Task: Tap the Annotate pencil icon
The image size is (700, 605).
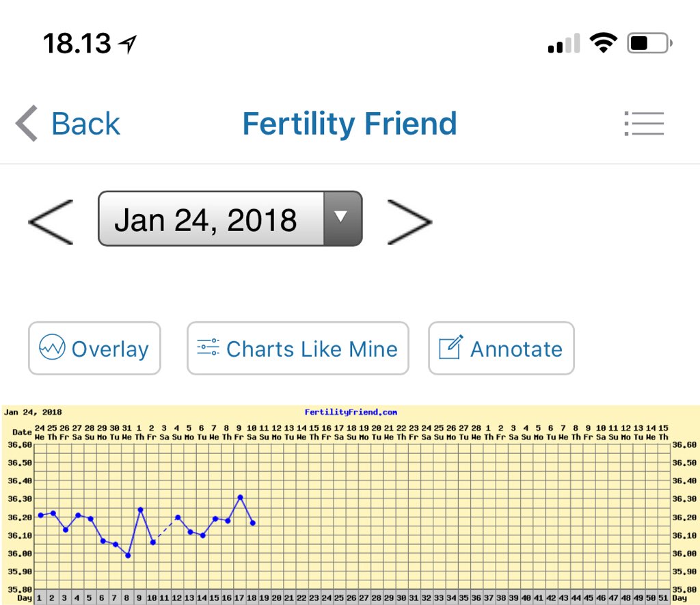Action: click(450, 347)
